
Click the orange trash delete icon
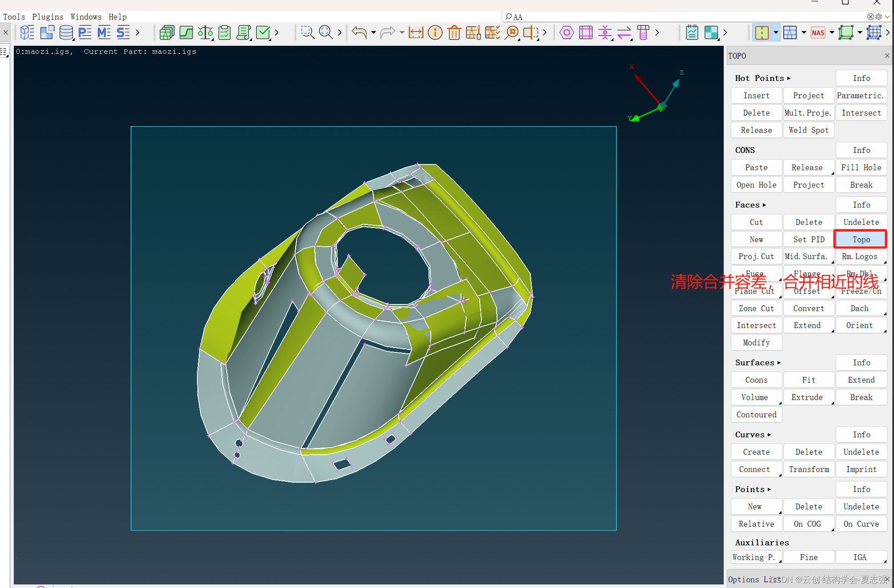point(454,32)
